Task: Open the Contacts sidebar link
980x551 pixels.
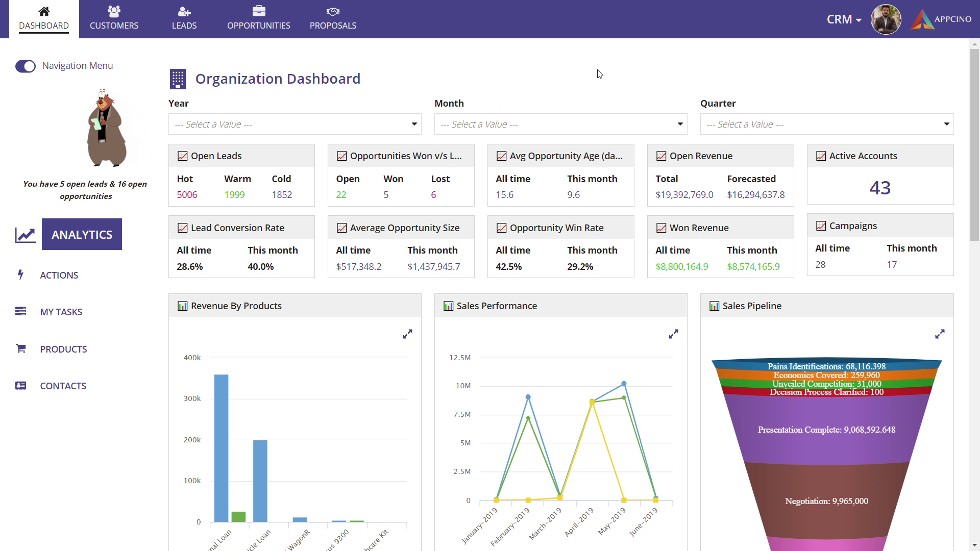Action: tap(63, 386)
